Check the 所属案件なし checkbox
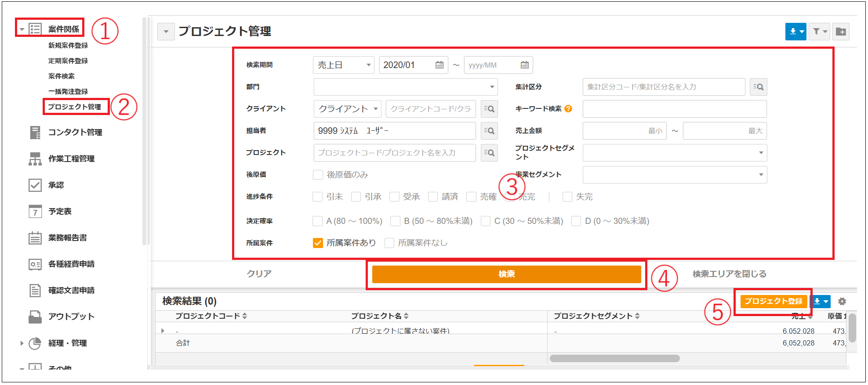 click(x=389, y=243)
